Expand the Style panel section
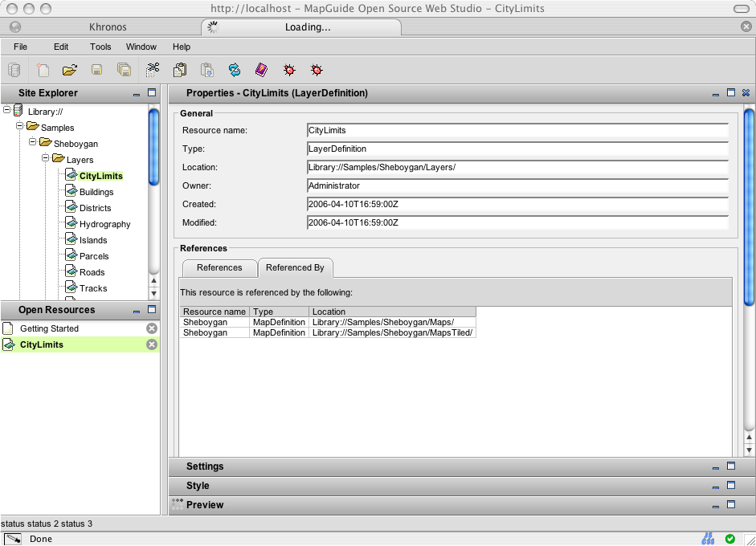This screenshot has height=546, width=756. [198, 486]
